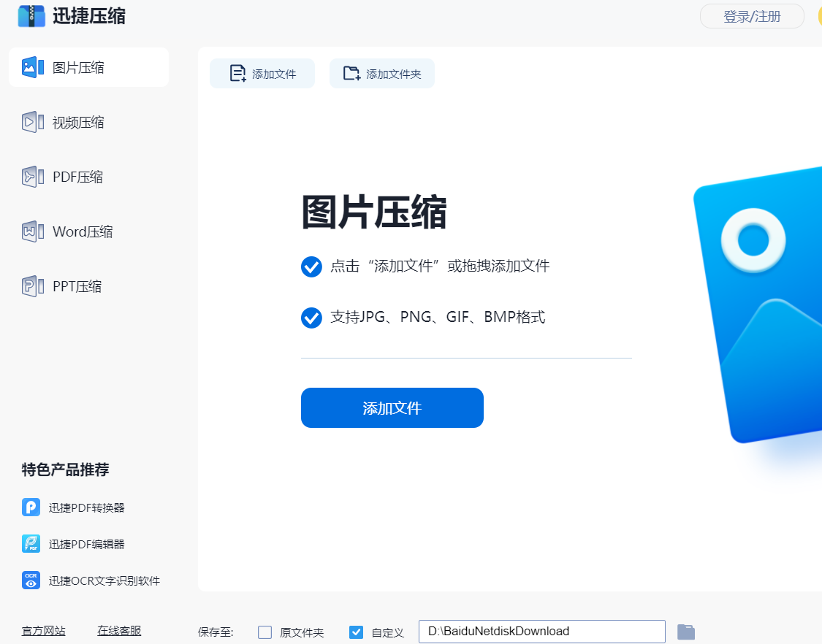
Task: Open the 图片压缩 tab label
Action: 78,68
